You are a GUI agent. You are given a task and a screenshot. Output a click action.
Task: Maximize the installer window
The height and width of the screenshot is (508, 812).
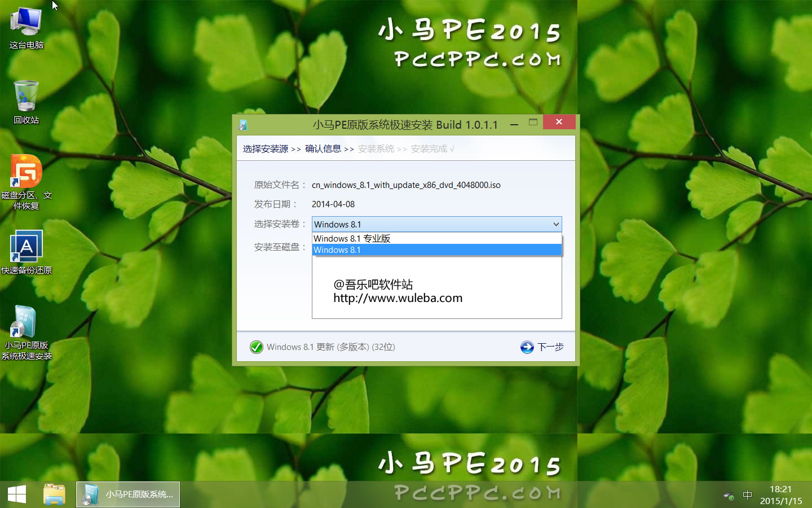(x=533, y=122)
